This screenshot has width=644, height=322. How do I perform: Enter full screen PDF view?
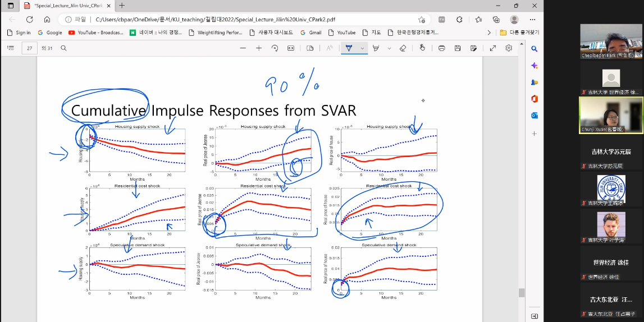click(493, 48)
